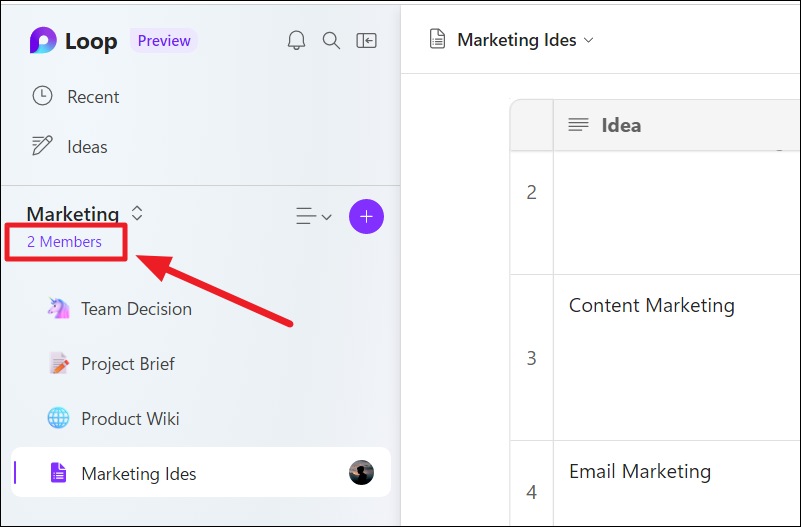Click the purple plus button to add page

(366, 217)
